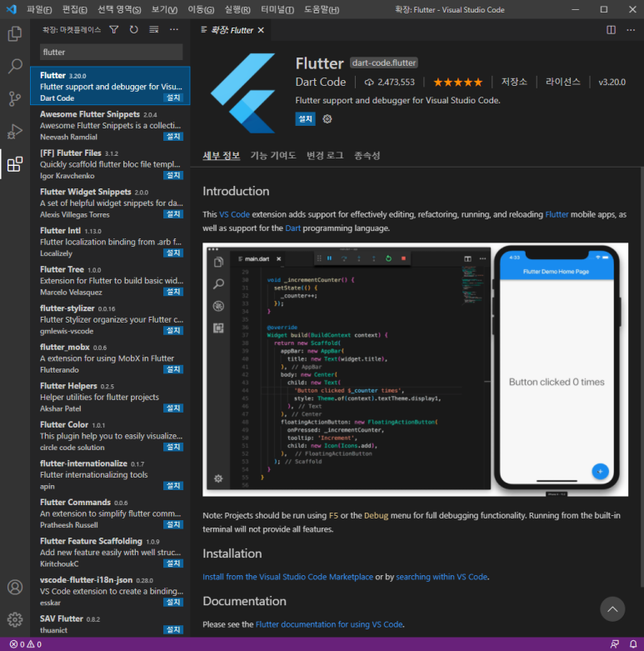The height and width of the screenshot is (651, 644).
Task: Install the flutter-stylizer extension
Action: pos(173,330)
